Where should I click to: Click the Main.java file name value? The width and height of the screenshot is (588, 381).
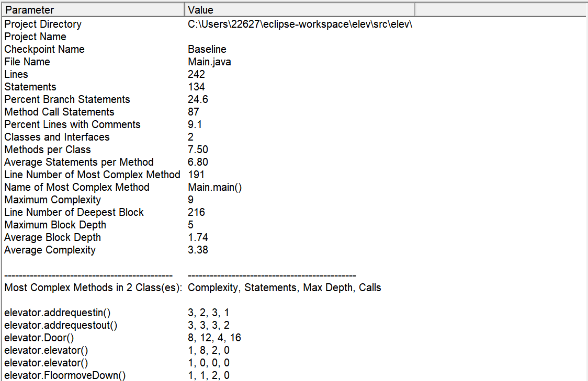pyautogui.click(x=209, y=62)
